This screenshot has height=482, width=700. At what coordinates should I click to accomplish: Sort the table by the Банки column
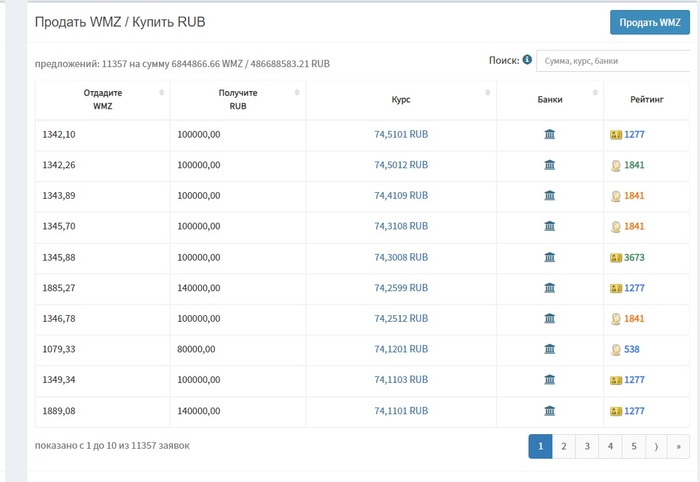coord(549,99)
